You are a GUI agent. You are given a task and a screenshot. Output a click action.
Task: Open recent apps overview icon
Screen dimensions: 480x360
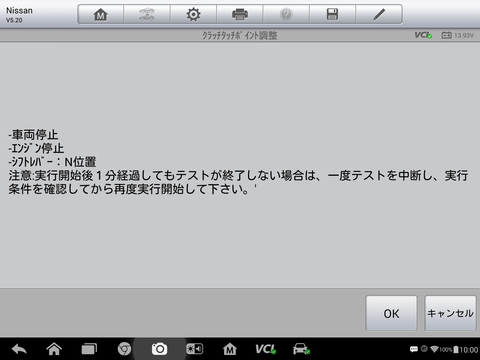[x=89, y=349]
